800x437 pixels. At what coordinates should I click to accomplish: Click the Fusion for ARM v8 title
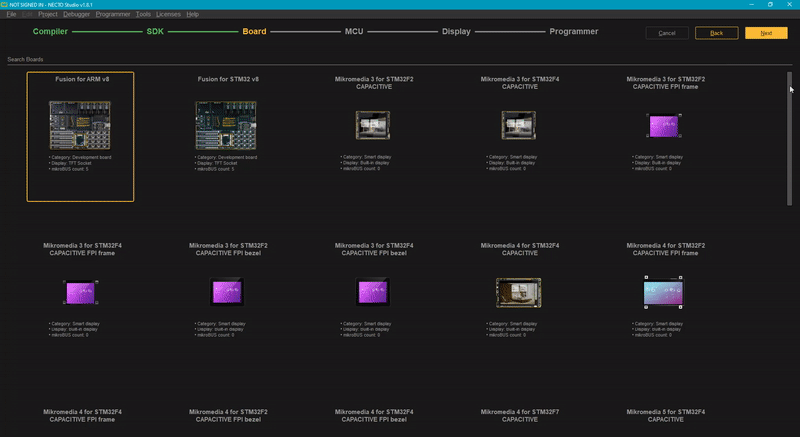(x=82, y=79)
